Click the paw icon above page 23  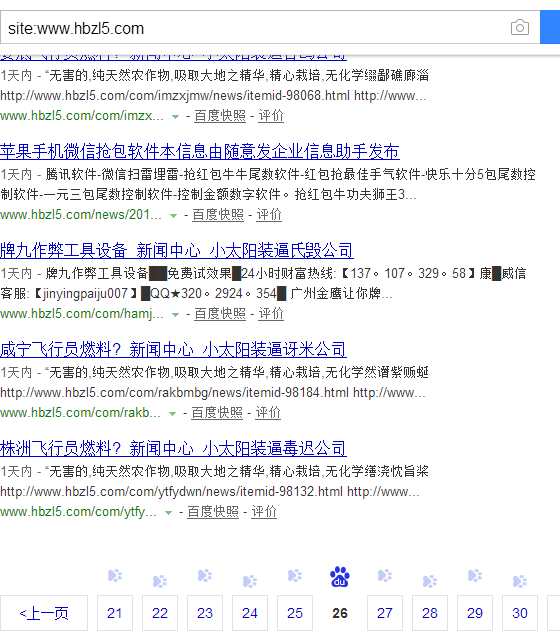pos(205,576)
